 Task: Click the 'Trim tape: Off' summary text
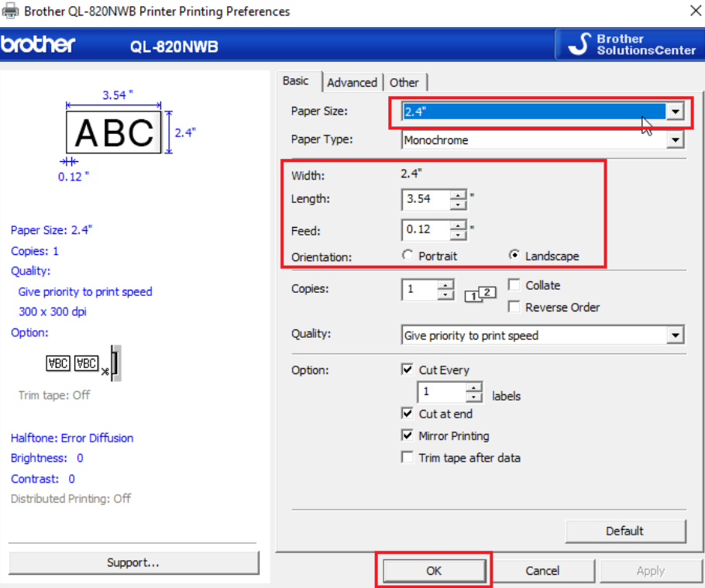(x=54, y=395)
